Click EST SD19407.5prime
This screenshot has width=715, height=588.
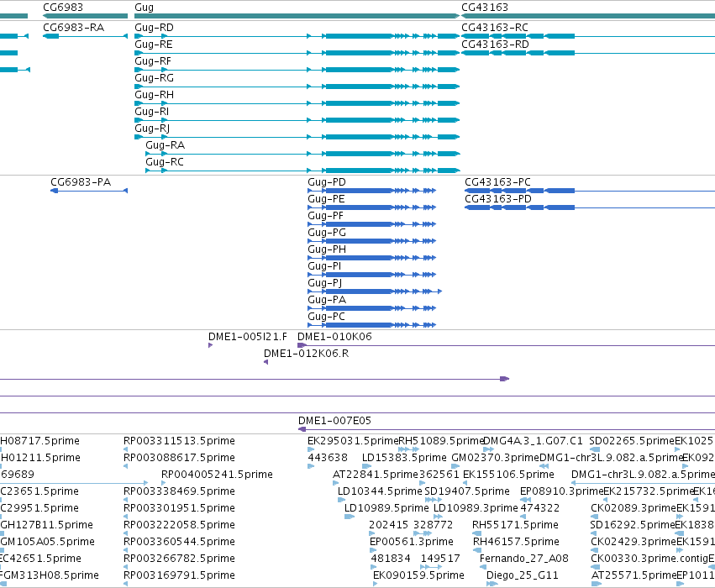tap(467, 491)
